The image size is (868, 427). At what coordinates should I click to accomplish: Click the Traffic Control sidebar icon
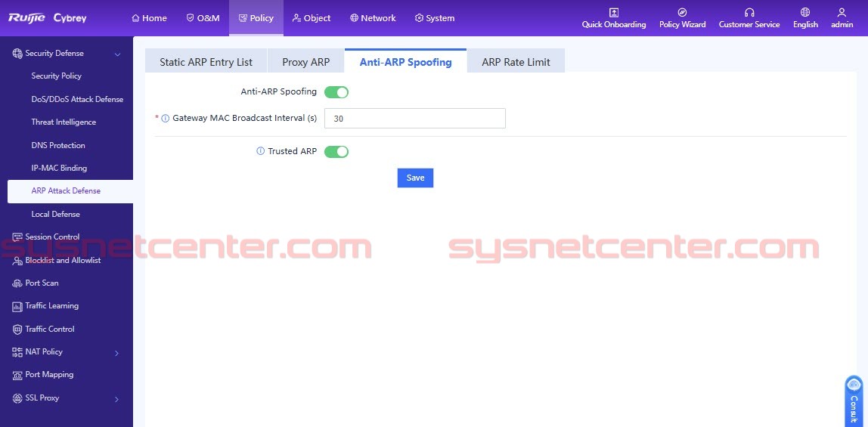click(x=17, y=329)
